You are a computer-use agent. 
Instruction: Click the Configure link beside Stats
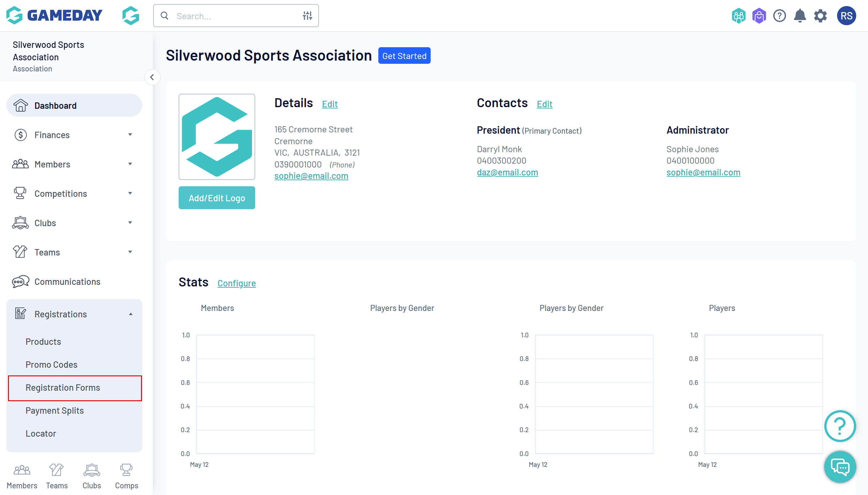pos(236,283)
